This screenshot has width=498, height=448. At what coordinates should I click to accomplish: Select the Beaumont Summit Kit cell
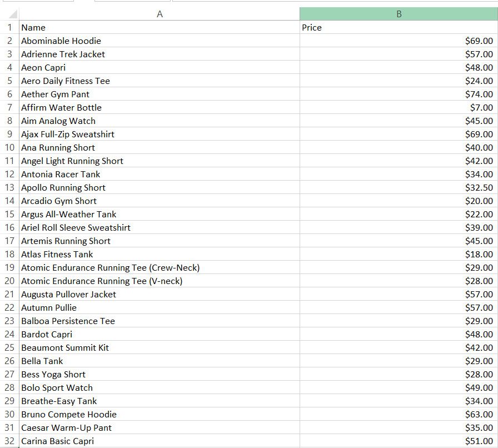[160, 347]
